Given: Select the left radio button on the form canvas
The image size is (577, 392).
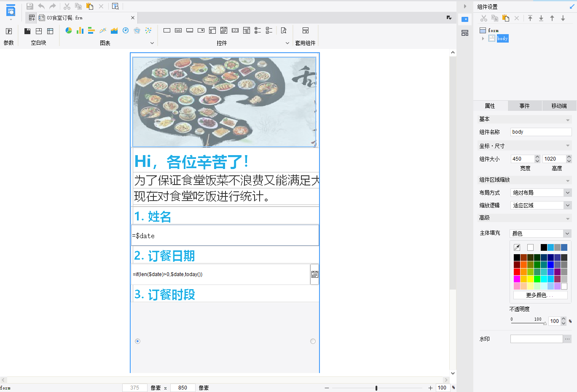Looking at the screenshot, I should coord(137,341).
